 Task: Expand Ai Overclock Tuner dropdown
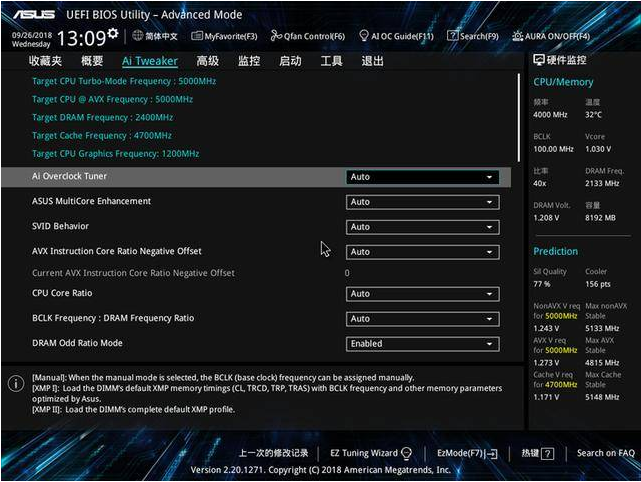[422, 177]
